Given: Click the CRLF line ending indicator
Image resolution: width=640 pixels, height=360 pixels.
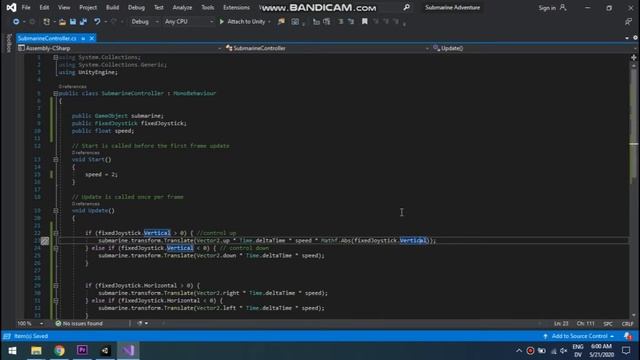Looking at the screenshot, I should (627, 323).
